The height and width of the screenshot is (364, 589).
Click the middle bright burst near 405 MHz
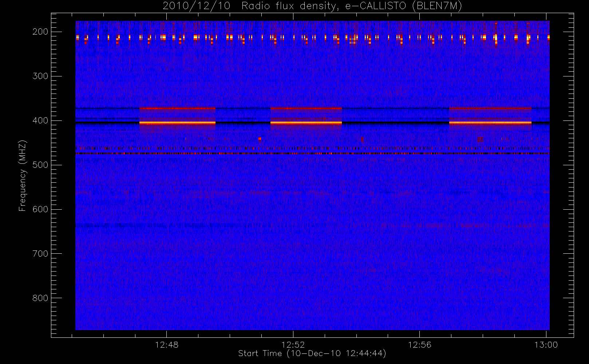pos(306,123)
